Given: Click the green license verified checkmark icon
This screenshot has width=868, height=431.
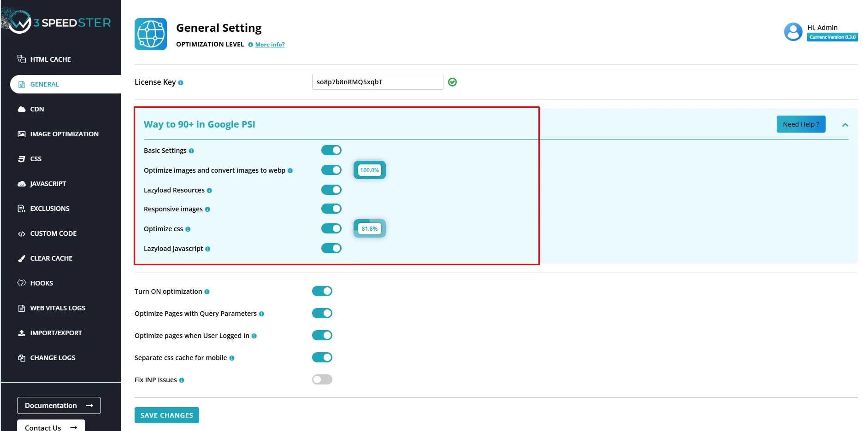Looking at the screenshot, I should 452,82.
